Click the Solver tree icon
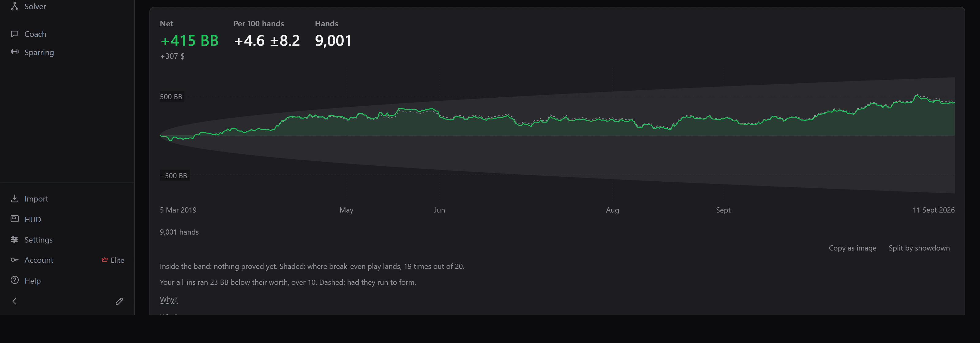This screenshot has width=980, height=343. click(x=14, y=6)
